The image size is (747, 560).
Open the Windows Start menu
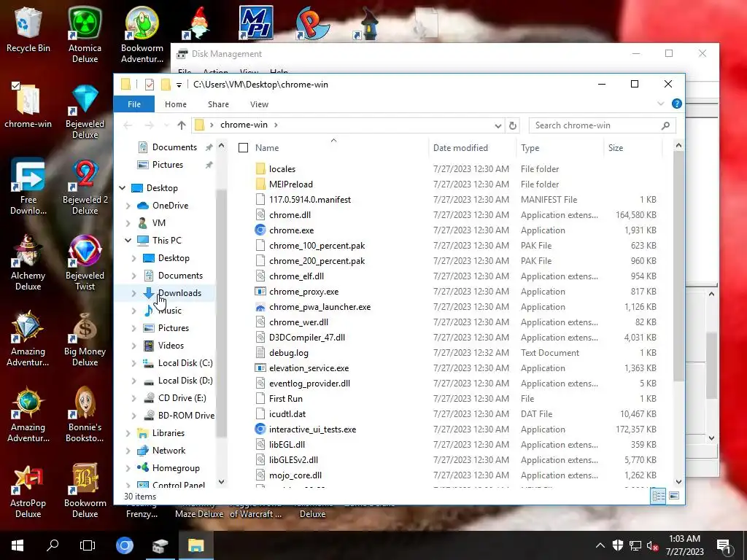(18, 545)
